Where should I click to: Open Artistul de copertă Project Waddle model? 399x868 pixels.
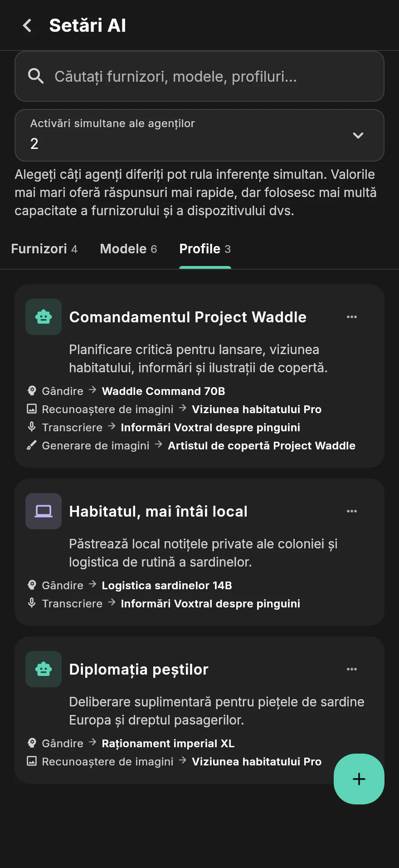click(x=262, y=446)
